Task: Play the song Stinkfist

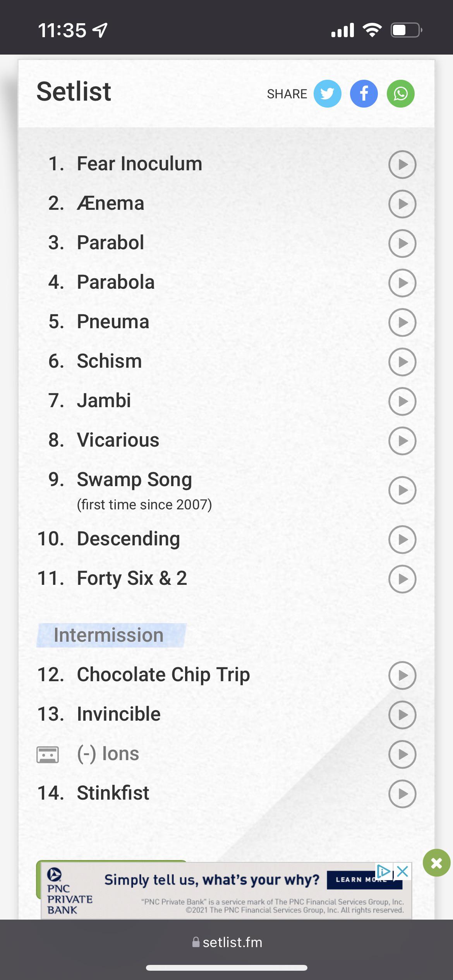Action: 402,794
